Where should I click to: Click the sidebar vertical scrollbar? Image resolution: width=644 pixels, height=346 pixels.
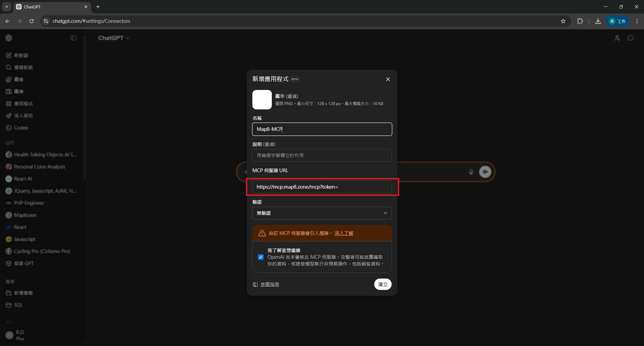pyautogui.click(x=85, y=107)
